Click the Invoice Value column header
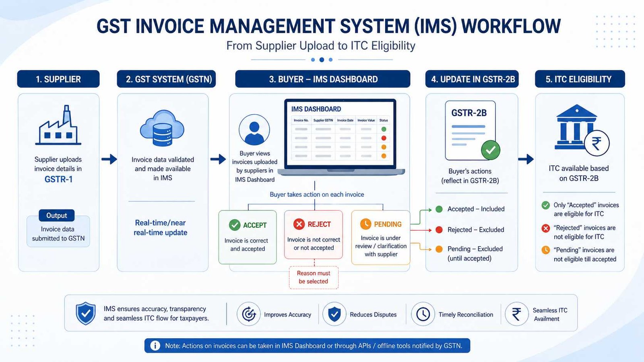The width and height of the screenshot is (644, 362). click(366, 120)
